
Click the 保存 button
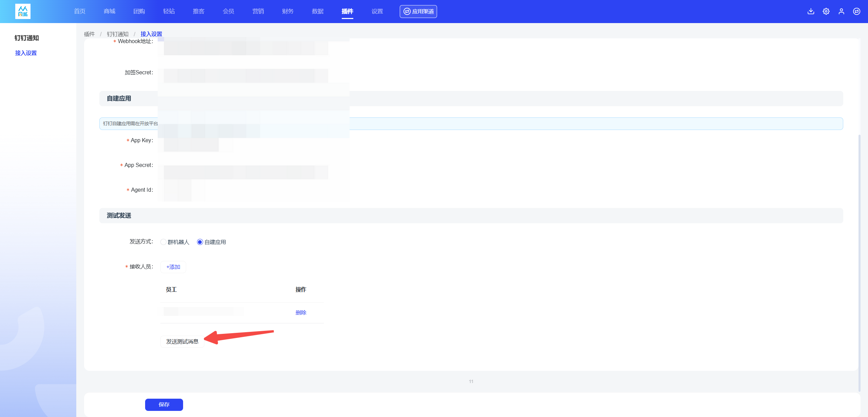164,404
